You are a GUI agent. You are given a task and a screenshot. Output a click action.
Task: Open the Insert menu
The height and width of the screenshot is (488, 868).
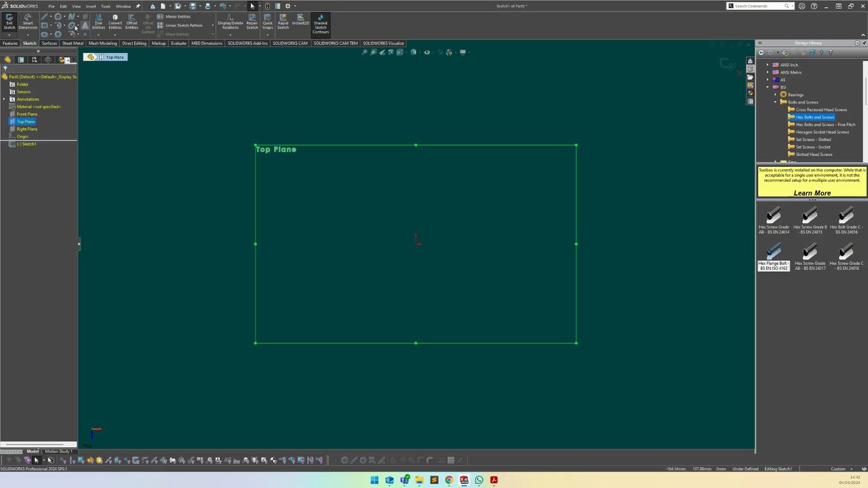[91, 6]
